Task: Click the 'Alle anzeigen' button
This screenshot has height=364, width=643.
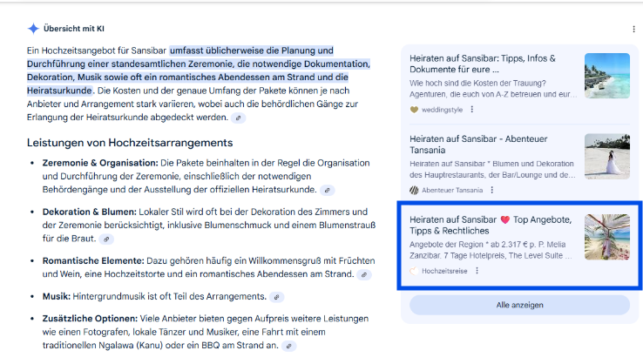Action: click(x=519, y=305)
